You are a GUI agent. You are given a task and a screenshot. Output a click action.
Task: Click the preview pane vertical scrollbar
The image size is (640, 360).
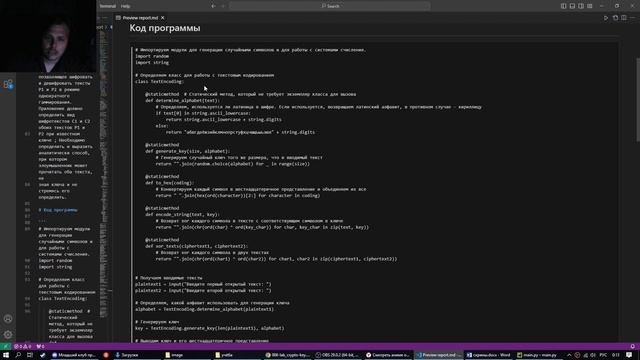pyautogui.click(x=638, y=100)
